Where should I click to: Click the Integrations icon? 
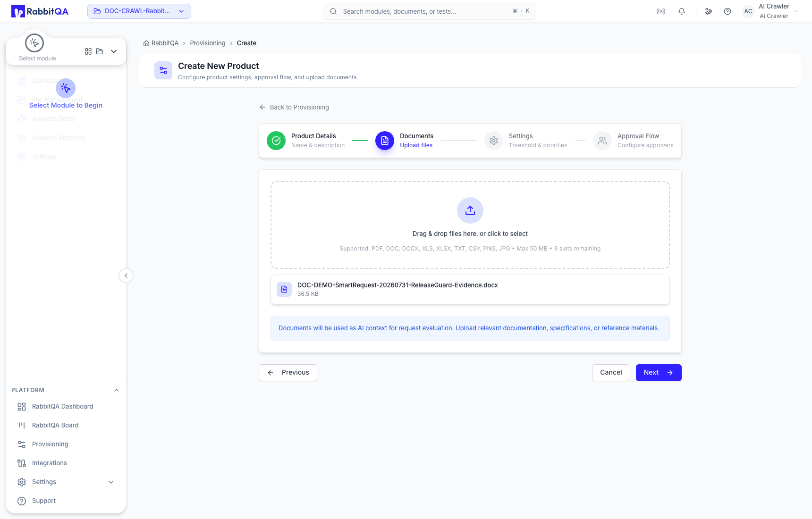(x=22, y=463)
